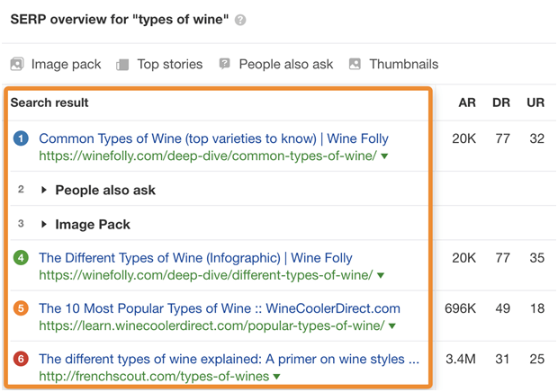The width and height of the screenshot is (558, 392).
Task: Open dropdown next to different-types-of-wine URL
Action: click(x=381, y=275)
